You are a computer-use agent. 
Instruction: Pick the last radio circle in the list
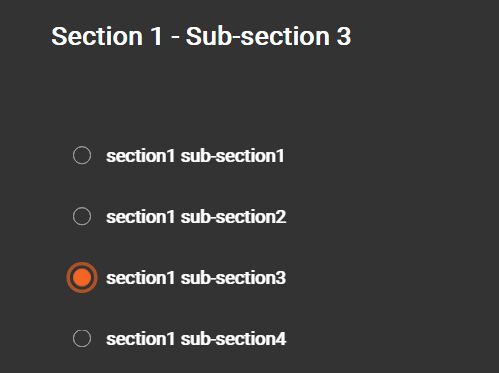click(x=82, y=339)
